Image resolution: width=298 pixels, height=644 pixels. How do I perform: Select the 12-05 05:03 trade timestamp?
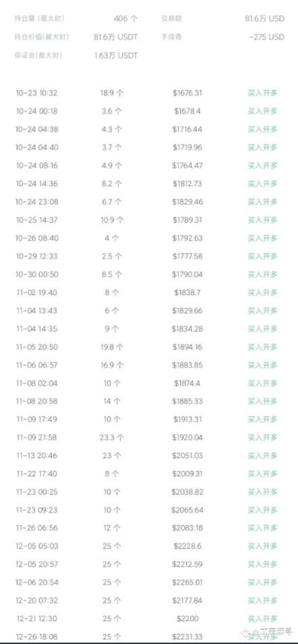click(36, 547)
